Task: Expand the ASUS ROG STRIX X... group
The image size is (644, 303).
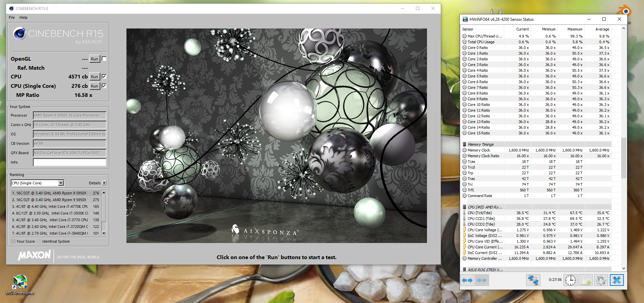Action: pyautogui.click(x=465, y=270)
